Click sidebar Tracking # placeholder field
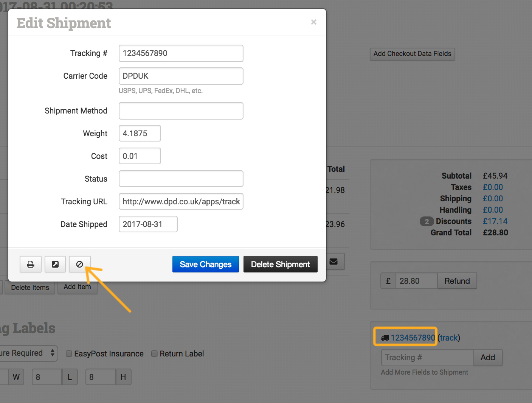Image resolution: width=532 pixels, height=403 pixels. click(428, 358)
